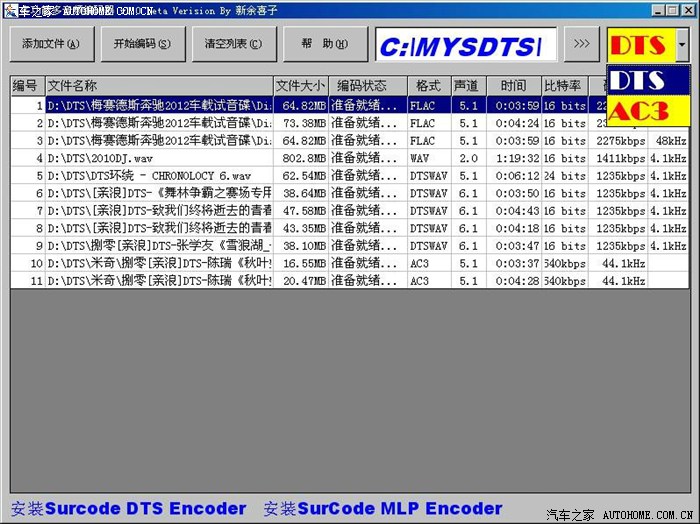
Task: Click the 0:04:28 duration in row 11
Action: tap(514, 280)
